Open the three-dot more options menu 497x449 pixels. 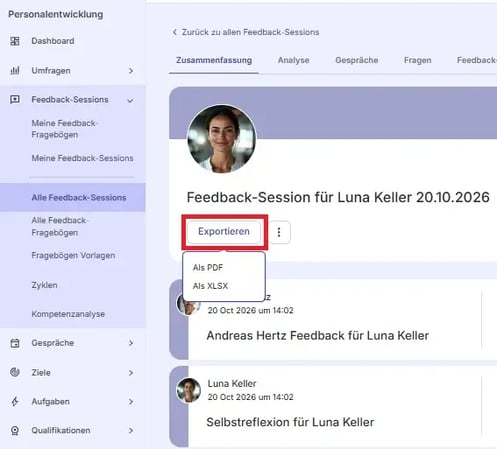click(279, 232)
